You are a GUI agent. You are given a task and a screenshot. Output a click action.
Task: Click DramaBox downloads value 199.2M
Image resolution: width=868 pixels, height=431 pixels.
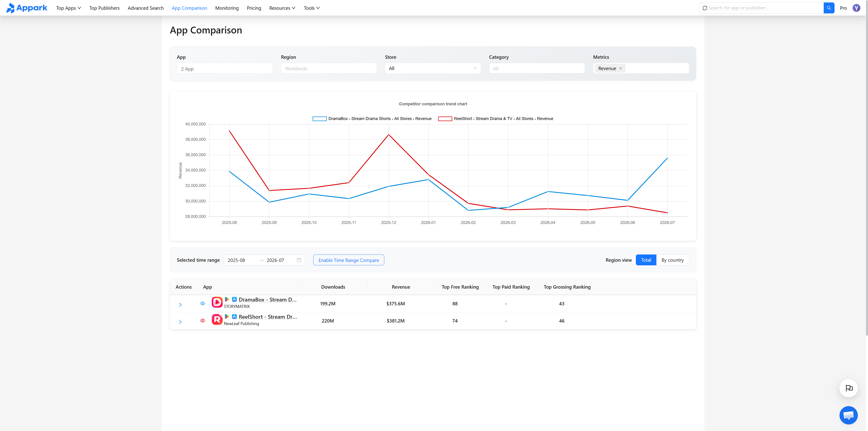(x=328, y=304)
